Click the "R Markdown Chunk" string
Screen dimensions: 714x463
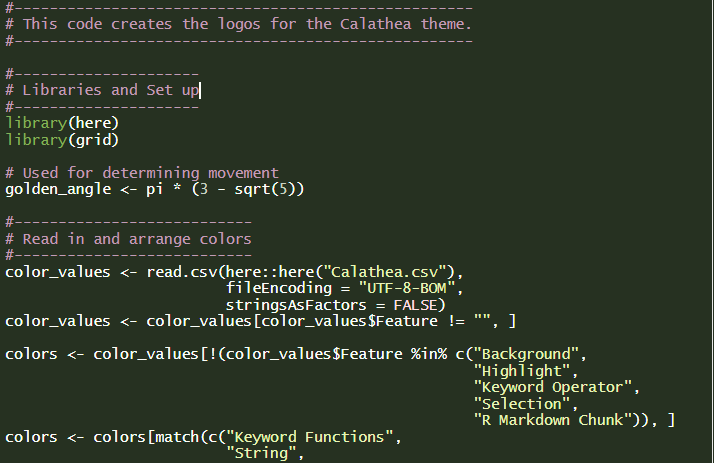(553, 420)
